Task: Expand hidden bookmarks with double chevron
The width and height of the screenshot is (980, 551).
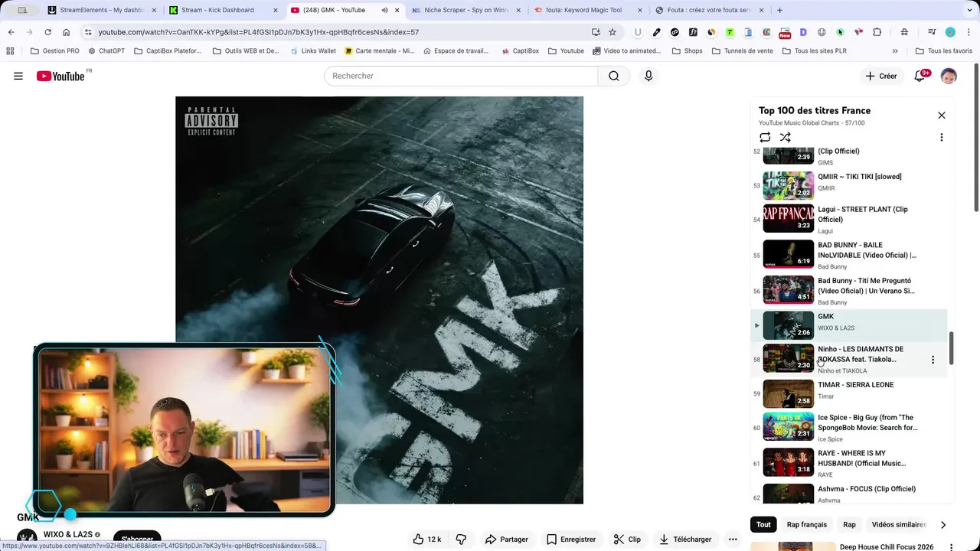Action: coord(895,51)
